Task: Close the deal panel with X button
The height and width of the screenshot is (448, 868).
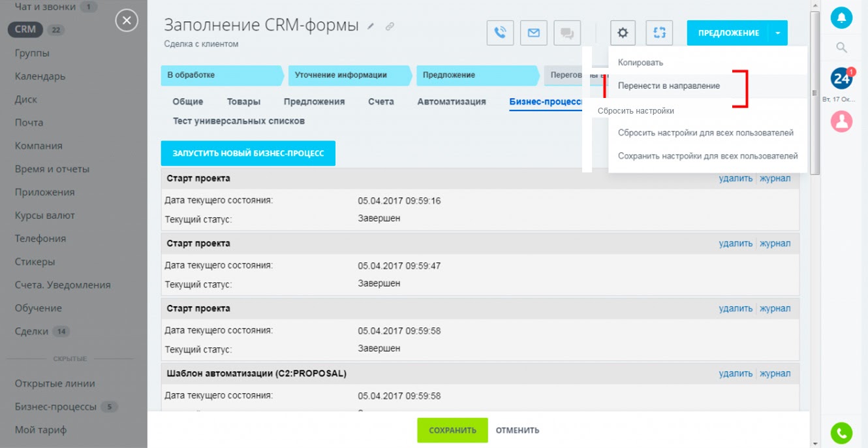Action: 127,21
